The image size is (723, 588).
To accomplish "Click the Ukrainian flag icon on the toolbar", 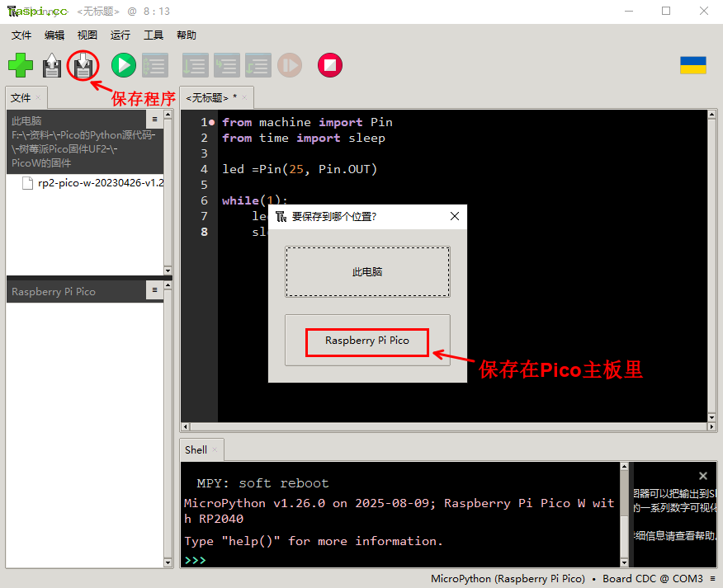I will [692, 64].
